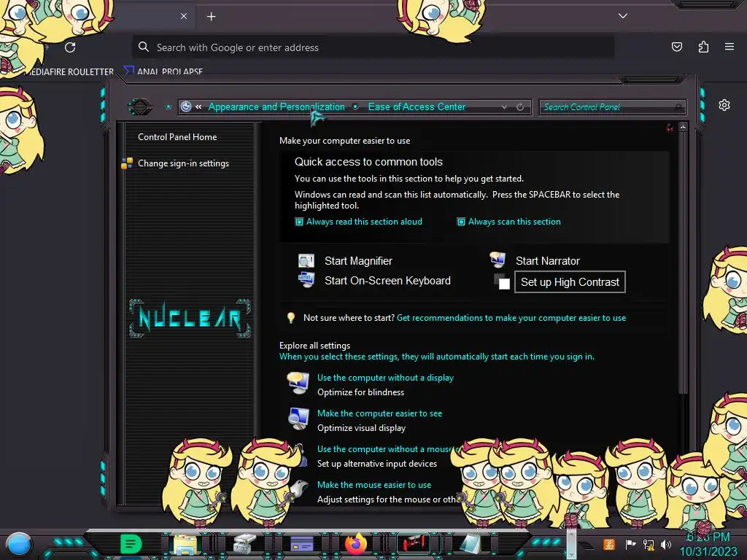Click 'Quick access to common tools' heading
This screenshot has height=560, width=747.
tap(368, 162)
